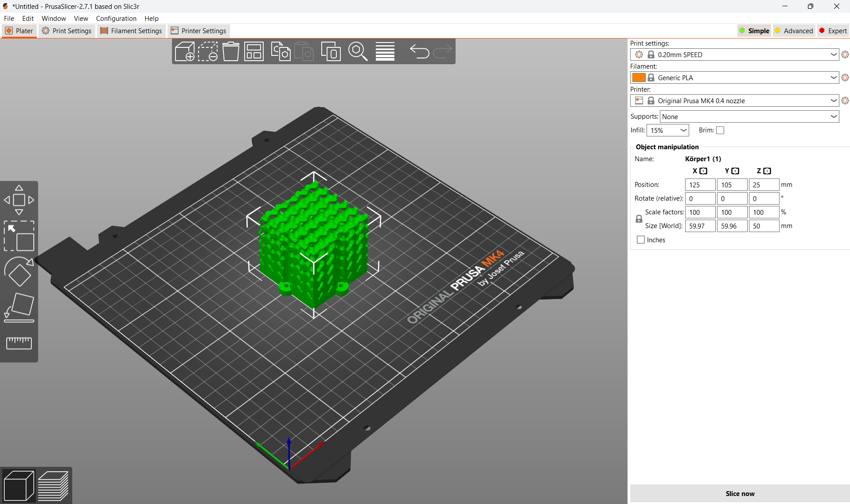This screenshot has width=850, height=504.
Task: Open the Edit menu
Action: [x=28, y=18]
